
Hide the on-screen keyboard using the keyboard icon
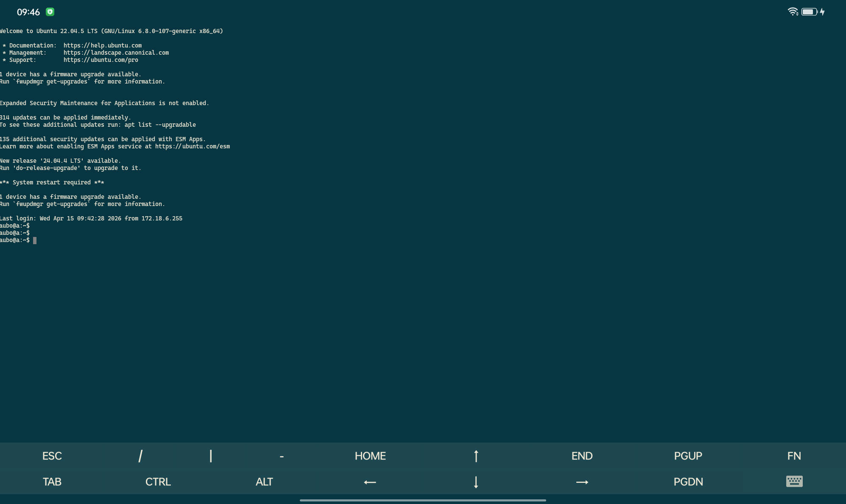[x=793, y=482]
